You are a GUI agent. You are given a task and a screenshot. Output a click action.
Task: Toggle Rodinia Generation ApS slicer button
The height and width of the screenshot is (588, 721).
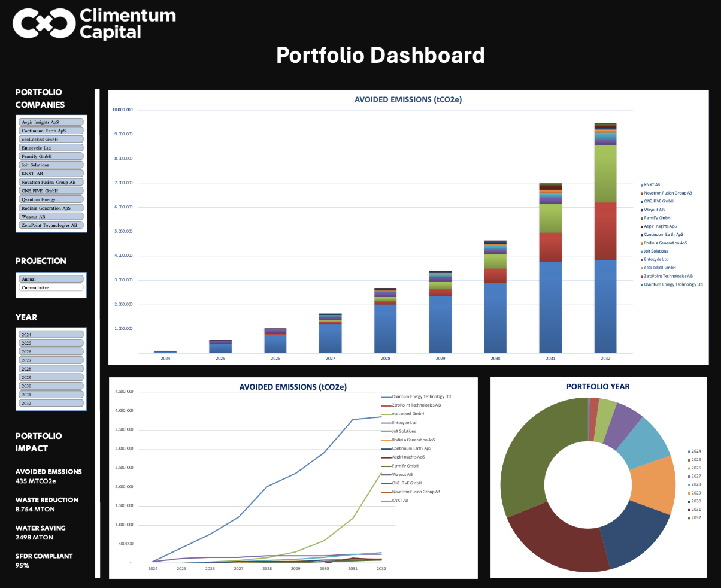point(51,208)
